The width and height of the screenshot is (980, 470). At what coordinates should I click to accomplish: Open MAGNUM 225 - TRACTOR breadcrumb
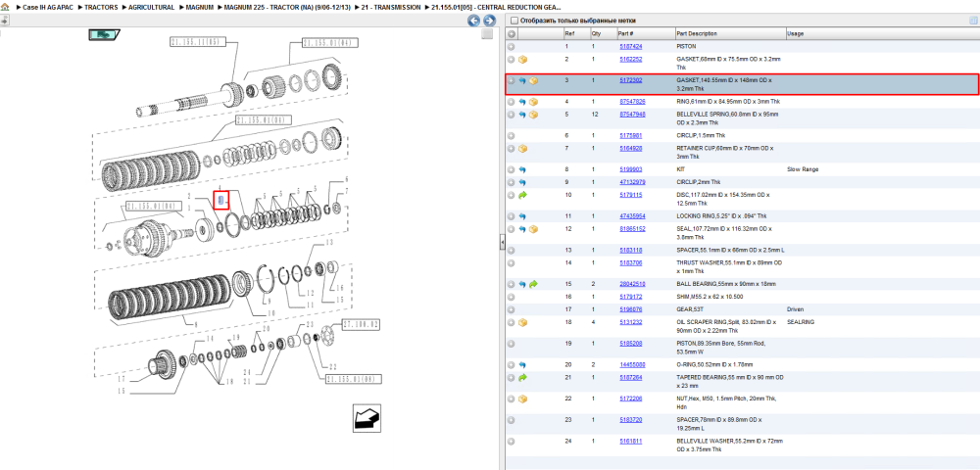[286, 6]
